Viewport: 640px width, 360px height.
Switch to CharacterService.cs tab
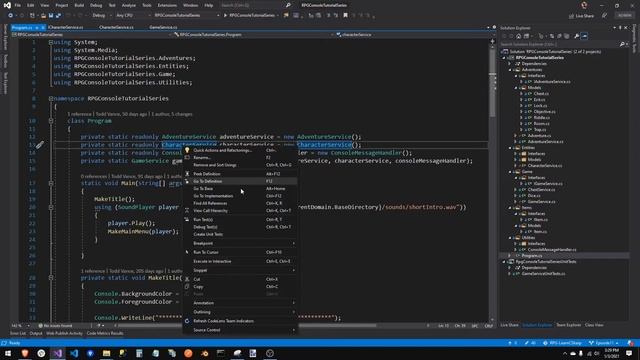tap(116, 27)
